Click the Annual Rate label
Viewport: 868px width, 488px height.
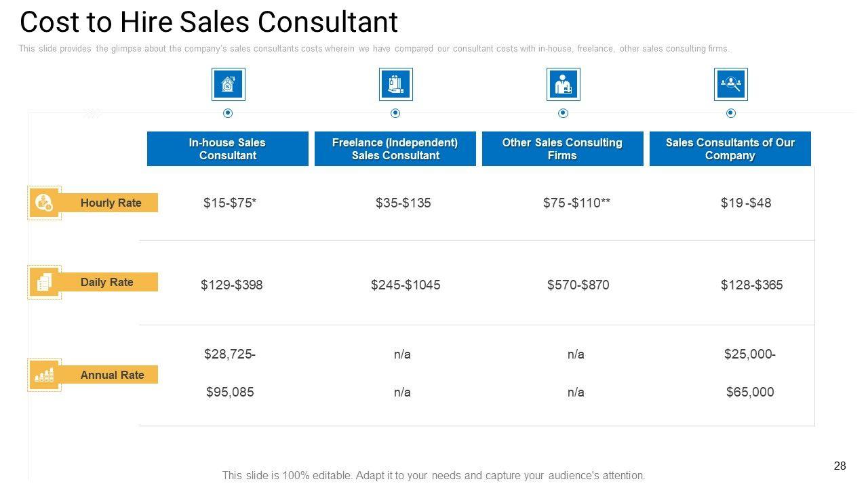tap(112, 375)
